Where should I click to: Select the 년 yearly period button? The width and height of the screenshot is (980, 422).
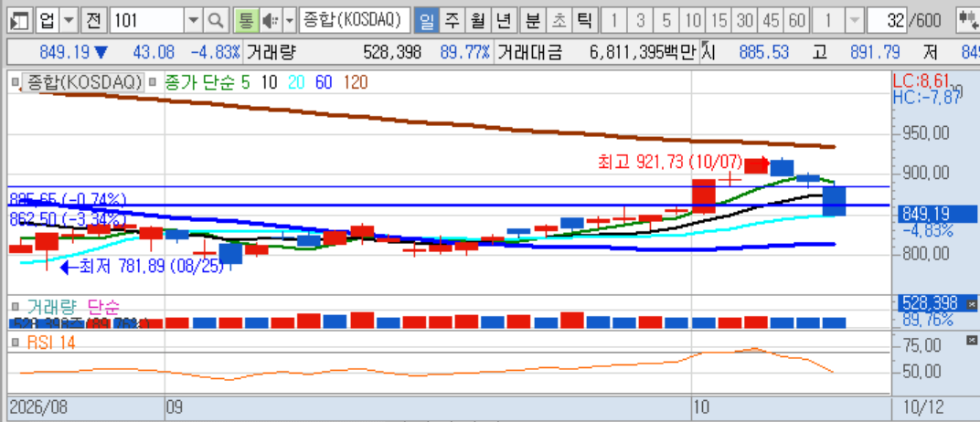click(x=504, y=21)
